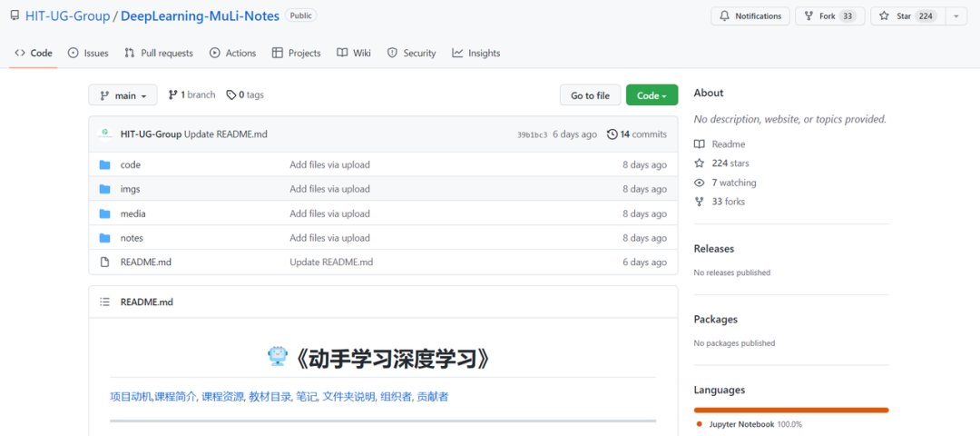Click the Notifications button

click(750, 16)
